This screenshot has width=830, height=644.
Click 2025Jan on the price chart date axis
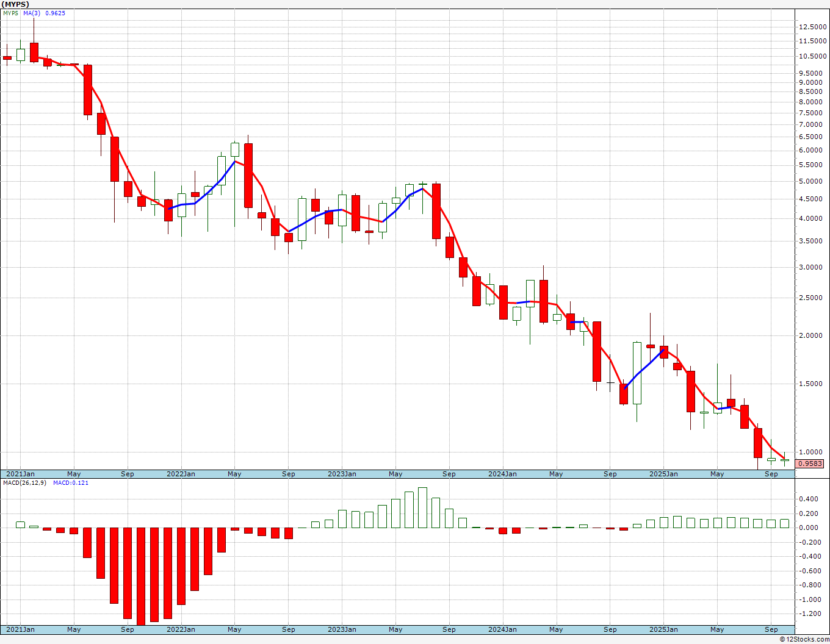click(x=663, y=474)
